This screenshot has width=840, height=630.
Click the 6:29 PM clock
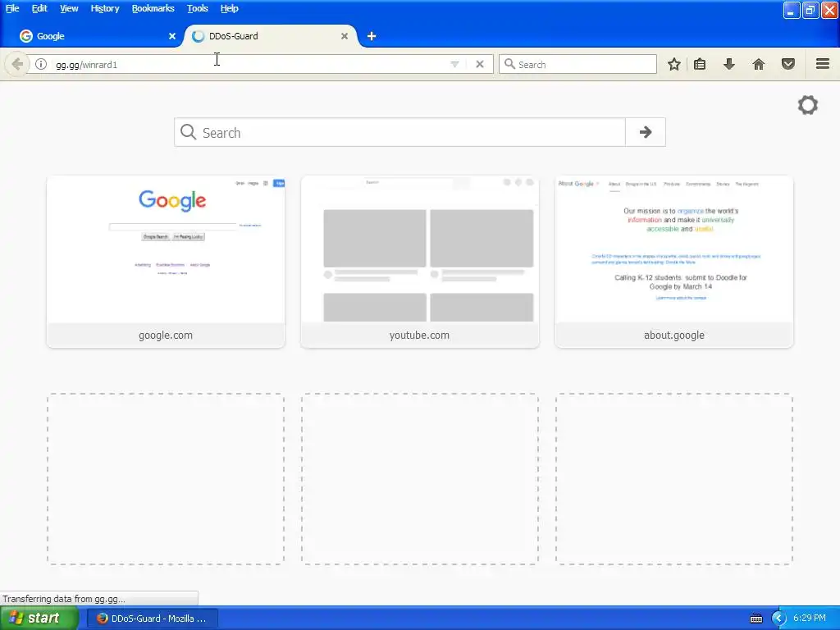pyautogui.click(x=810, y=619)
